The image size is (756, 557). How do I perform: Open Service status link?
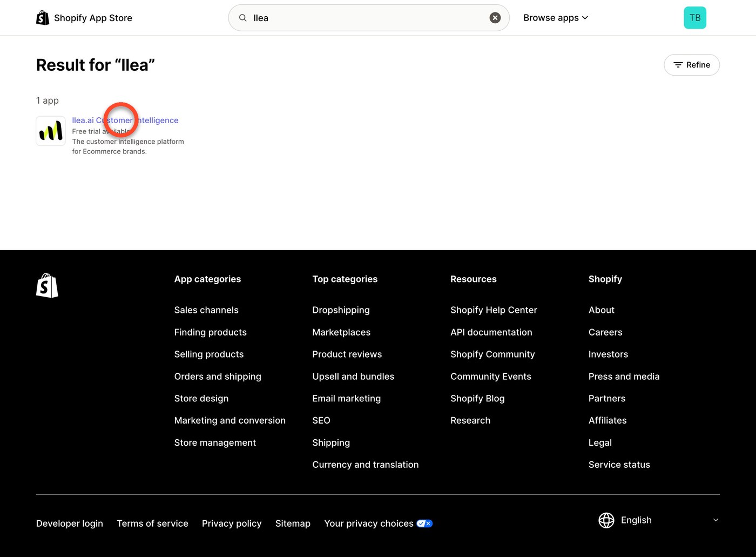619,465
